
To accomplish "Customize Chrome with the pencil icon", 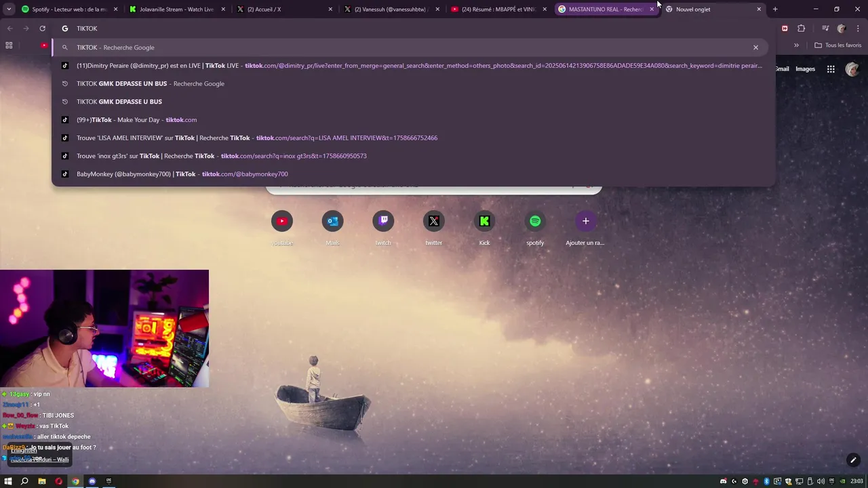I will [x=853, y=460].
